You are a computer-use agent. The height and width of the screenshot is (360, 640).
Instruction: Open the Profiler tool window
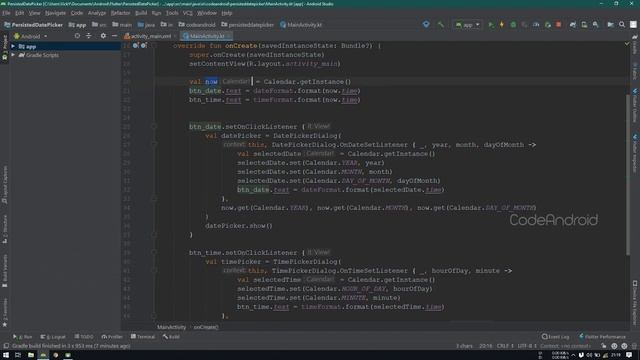(112, 337)
